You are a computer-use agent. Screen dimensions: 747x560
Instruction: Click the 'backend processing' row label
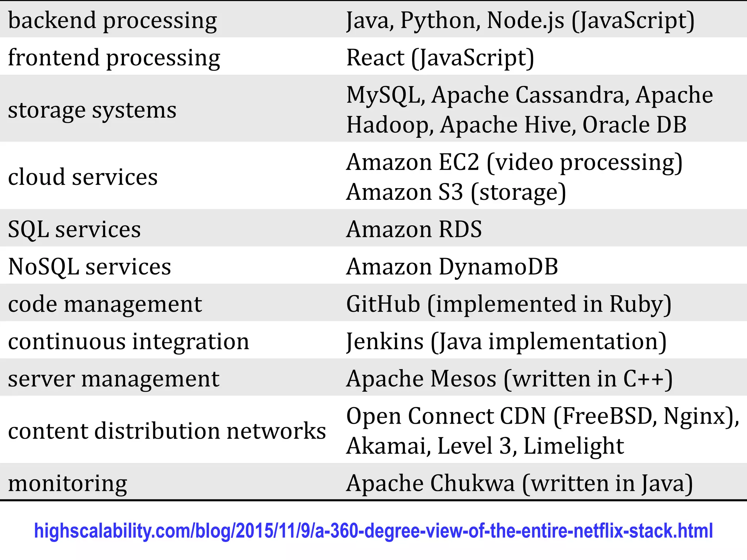point(112,20)
